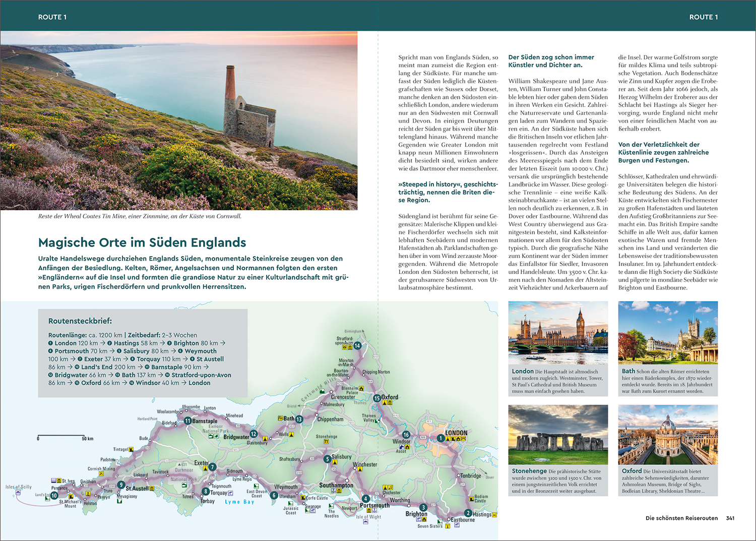756x541 pixels.
Task: Open the London Houses of Parliament photo
Action: pyautogui.click(x=558, y=332)
